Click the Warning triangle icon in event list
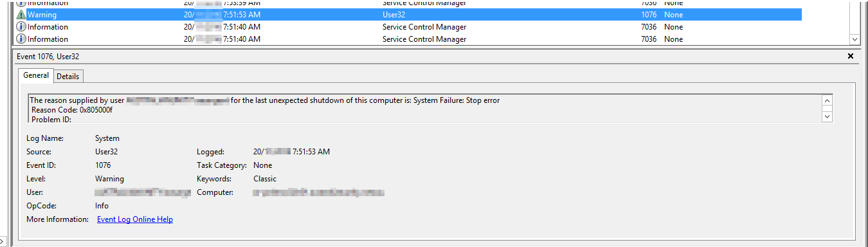868x247 pixels. point(21,15)
